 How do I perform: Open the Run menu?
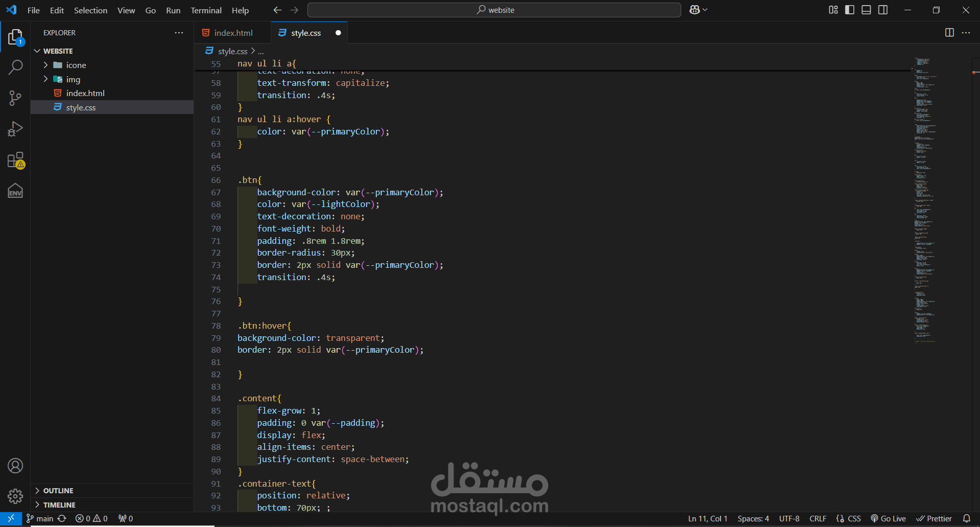click(x=173, y=10)
